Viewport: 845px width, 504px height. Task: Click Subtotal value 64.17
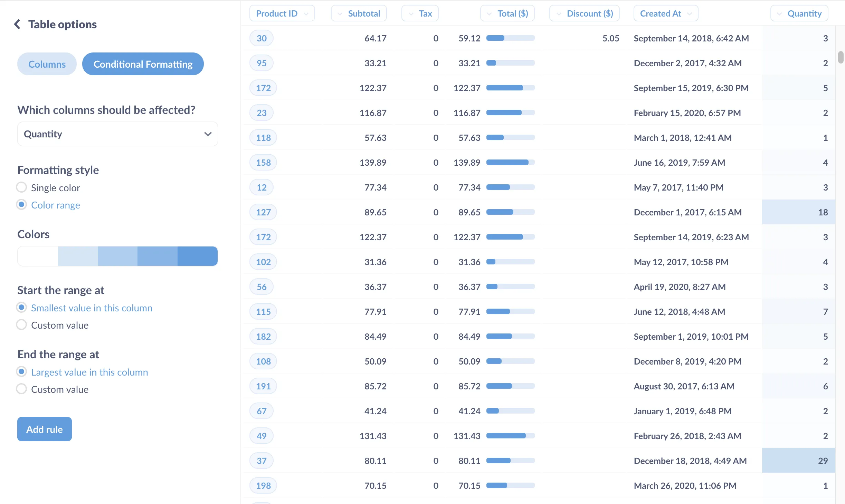376,38
